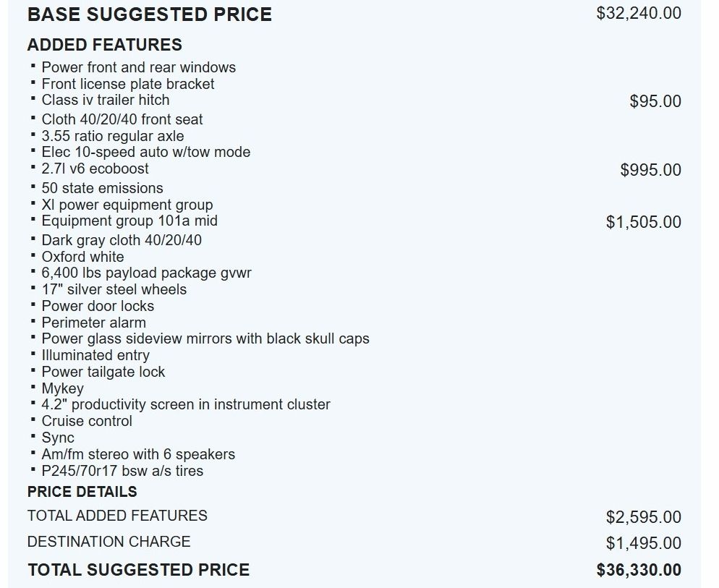
Task: Select Power front and rear windows
Action: pos(139,67)
